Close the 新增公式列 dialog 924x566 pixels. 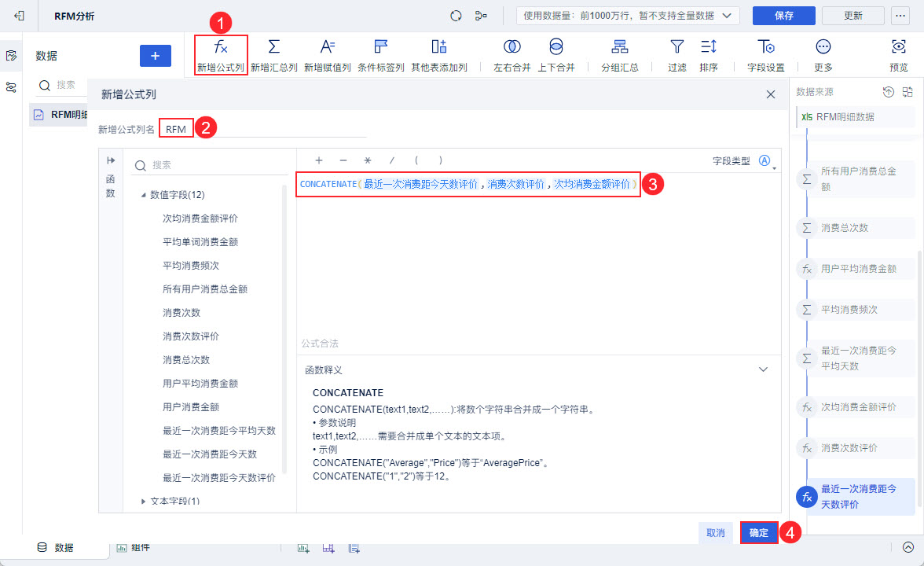pyautogui.click(x=770, y=94)
